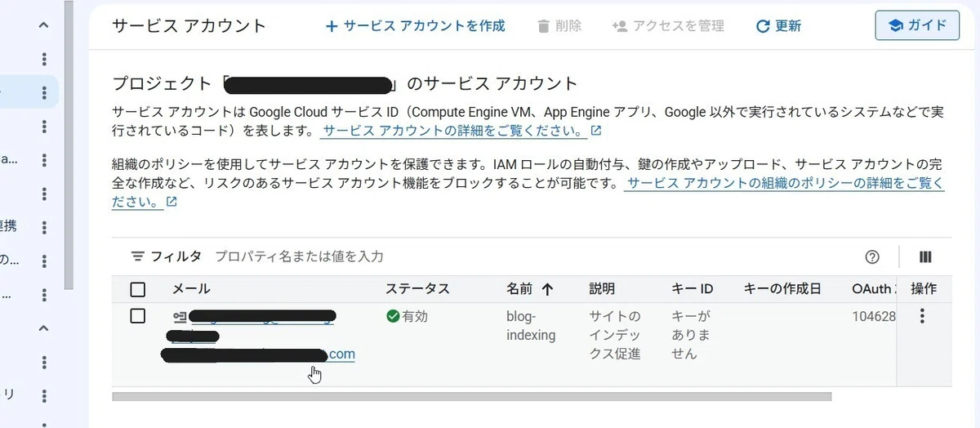Click the 操作 column header
The height and width of the screenshot is (428, 980).
pyautogui.click(x=924, y=289)
